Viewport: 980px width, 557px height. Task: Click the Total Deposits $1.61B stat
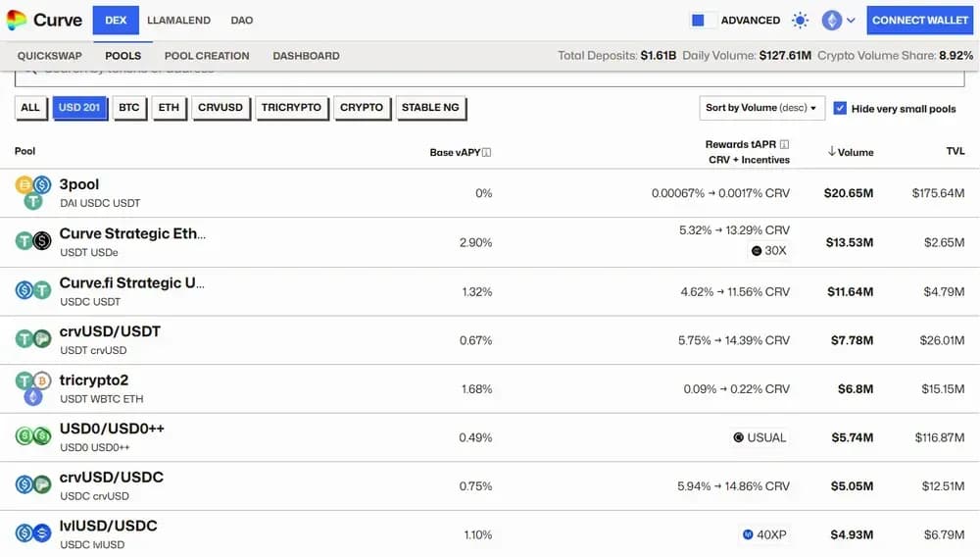(616, 56)
